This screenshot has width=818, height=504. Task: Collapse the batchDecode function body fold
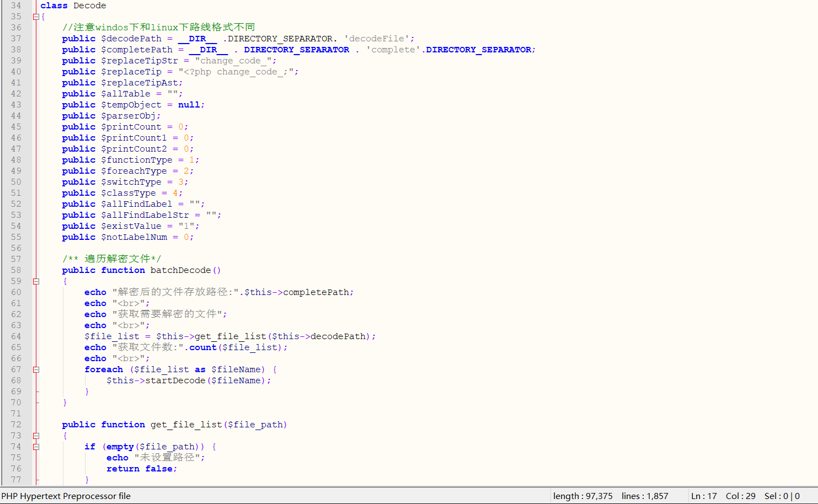36,281
